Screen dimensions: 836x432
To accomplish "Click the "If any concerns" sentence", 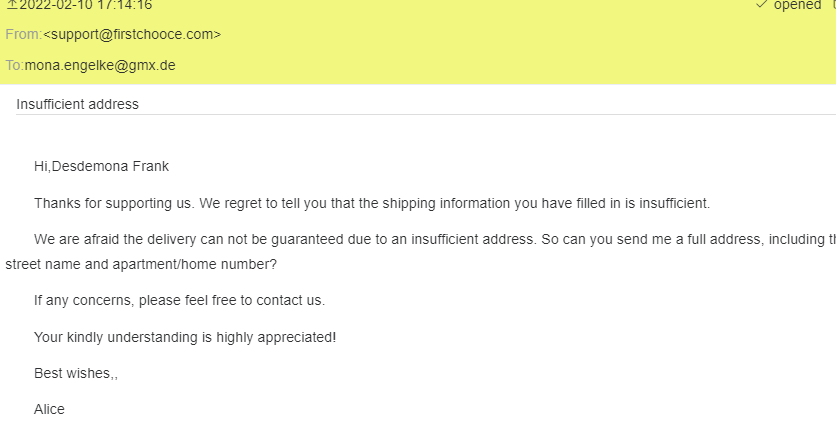I will pyautogui.click(x=179, y=300).
